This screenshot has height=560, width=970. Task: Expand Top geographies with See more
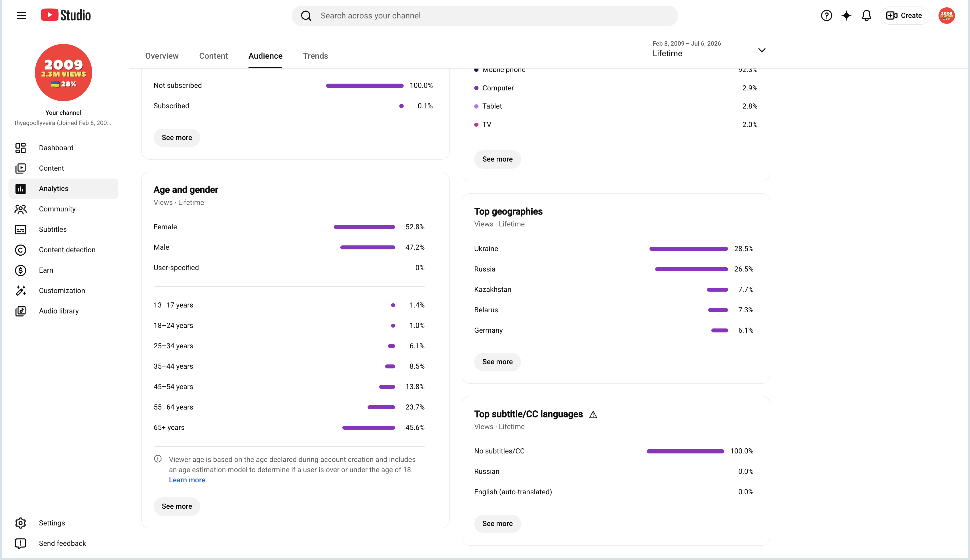(497, 362)
